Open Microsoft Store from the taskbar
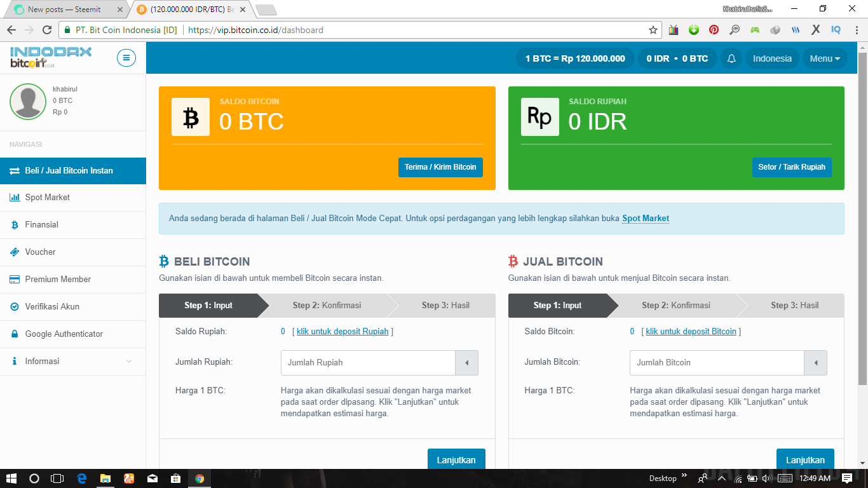The width and height of the screenshot is (868, 488). pos(176,478)
